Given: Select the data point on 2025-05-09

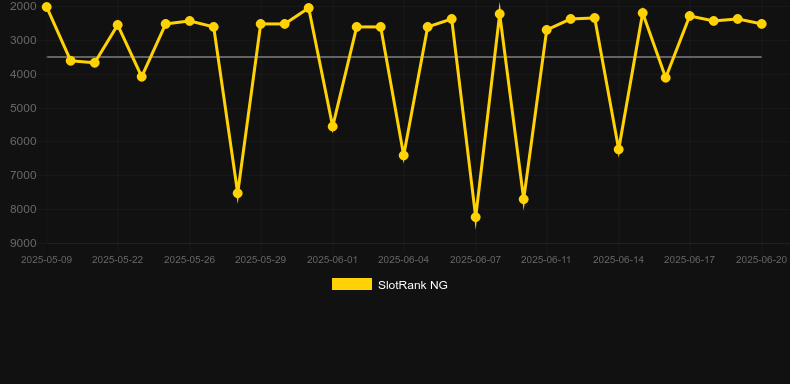Looking at the screenshot, I should tap(46, 7).
